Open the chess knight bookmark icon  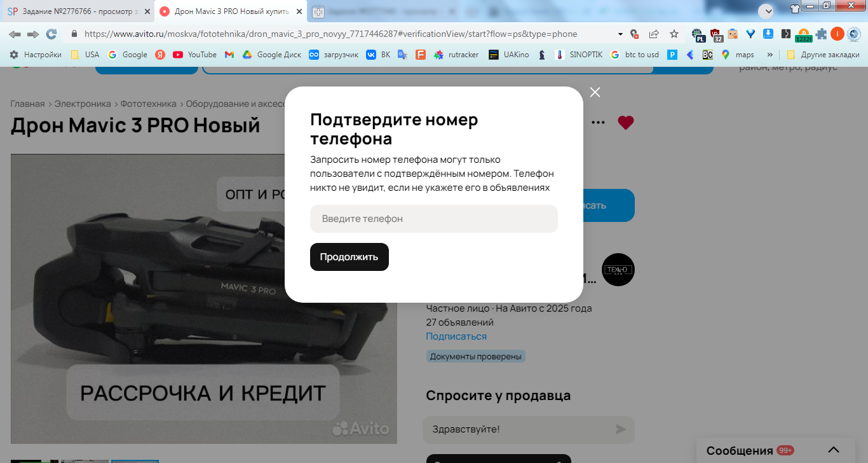542,55
